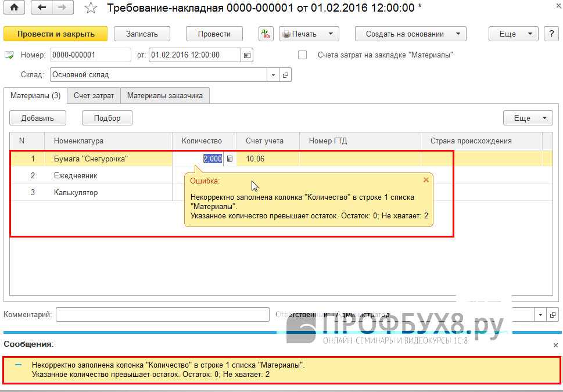
Task: Focus the date field 01.02.2016 12:00:00
Action: [195, 55]
